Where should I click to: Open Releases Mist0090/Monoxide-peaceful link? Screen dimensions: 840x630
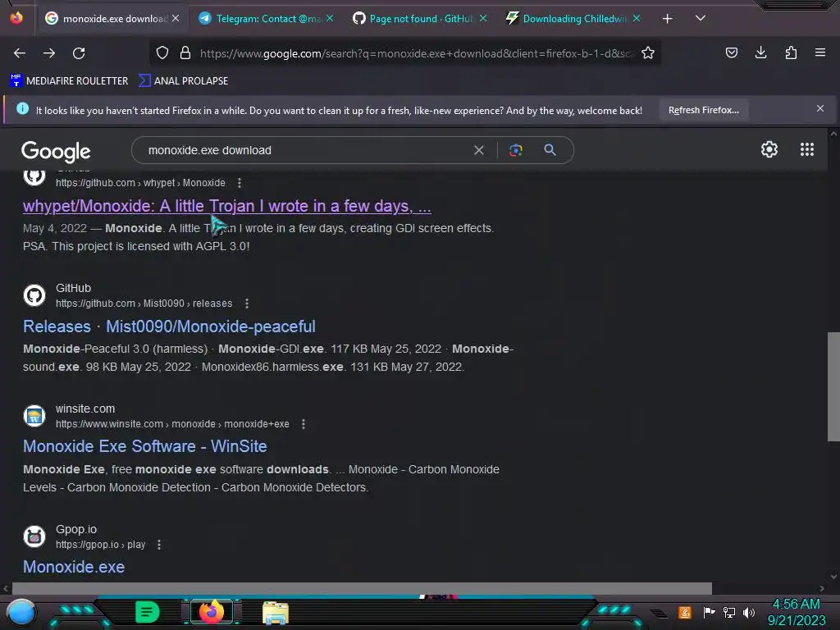(169, 326)
